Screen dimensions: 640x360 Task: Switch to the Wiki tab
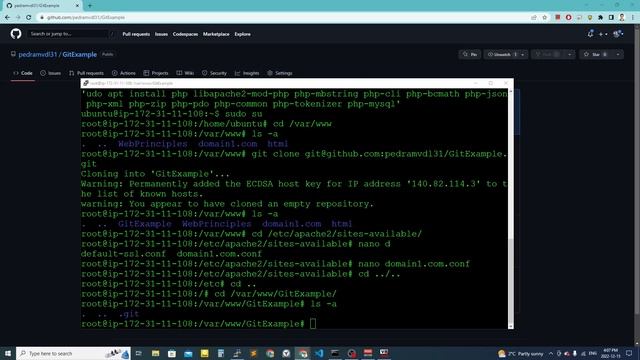(x=185, y=73)
